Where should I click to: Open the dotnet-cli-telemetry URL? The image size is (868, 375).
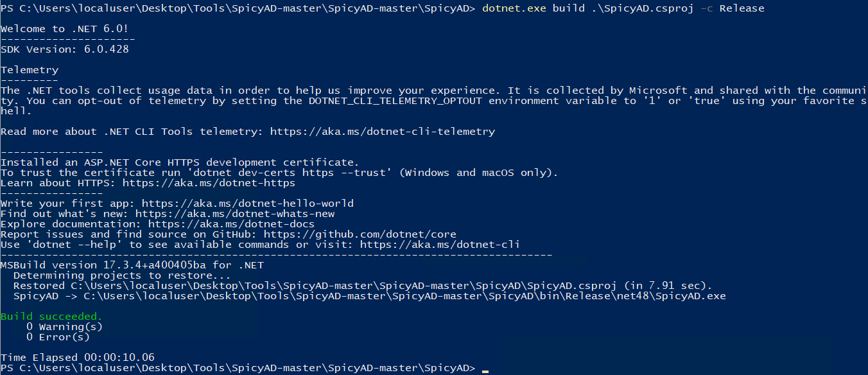[382, 132]
